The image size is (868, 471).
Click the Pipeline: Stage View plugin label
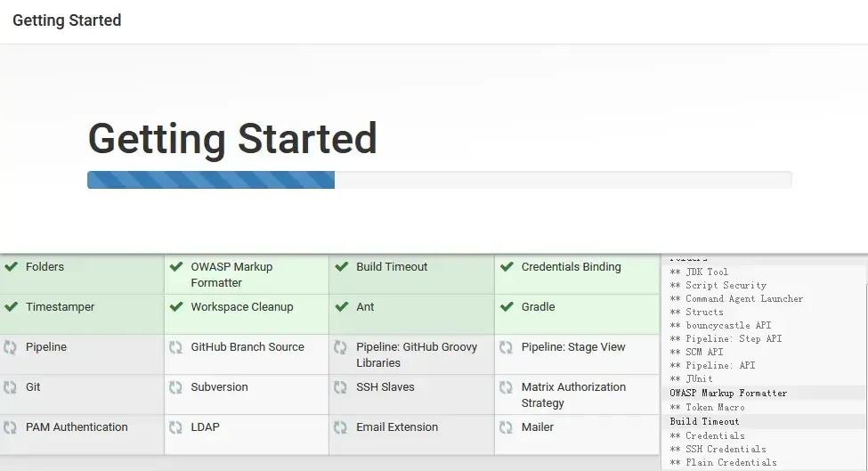pos(572,347)
